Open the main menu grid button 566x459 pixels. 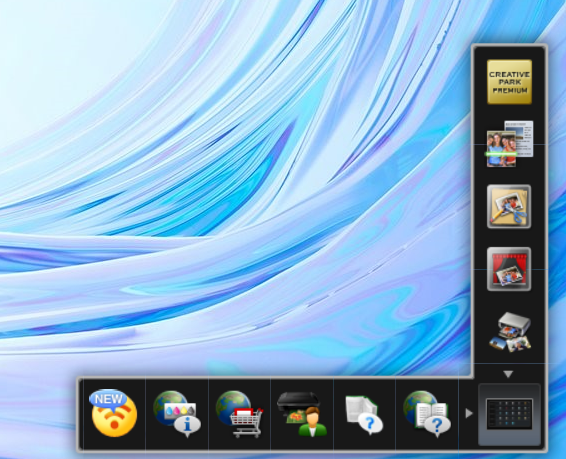click(509, 414)
